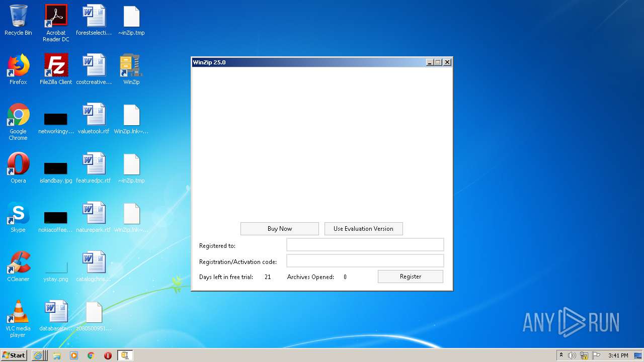644x362 pixels.
Task: Click the 'Days left in free trial:' label
Action: (x=226, y=277)
